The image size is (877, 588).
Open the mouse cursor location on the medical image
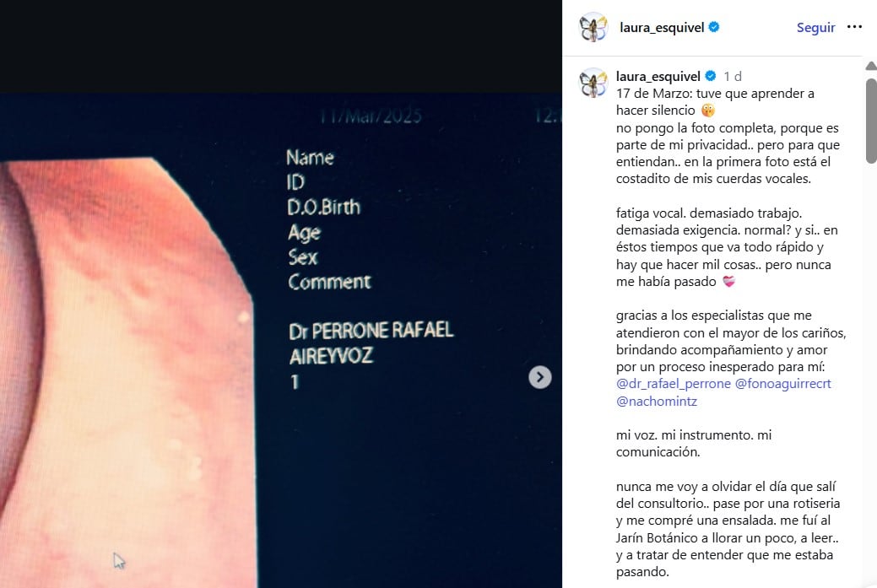117,559
